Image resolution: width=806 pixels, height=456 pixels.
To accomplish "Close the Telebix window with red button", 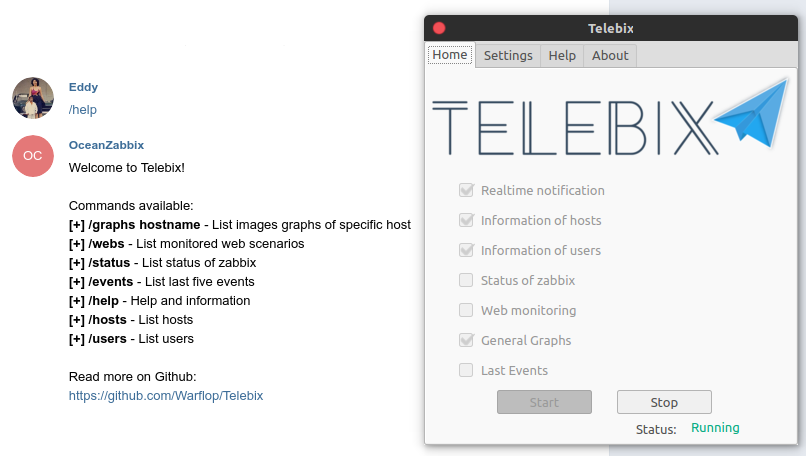I will click(439, 28).
